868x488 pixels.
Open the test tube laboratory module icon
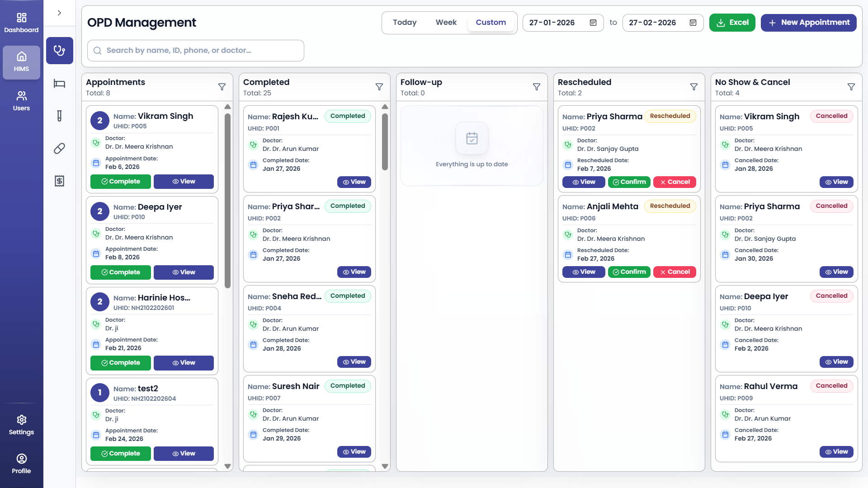click(59, 116)
